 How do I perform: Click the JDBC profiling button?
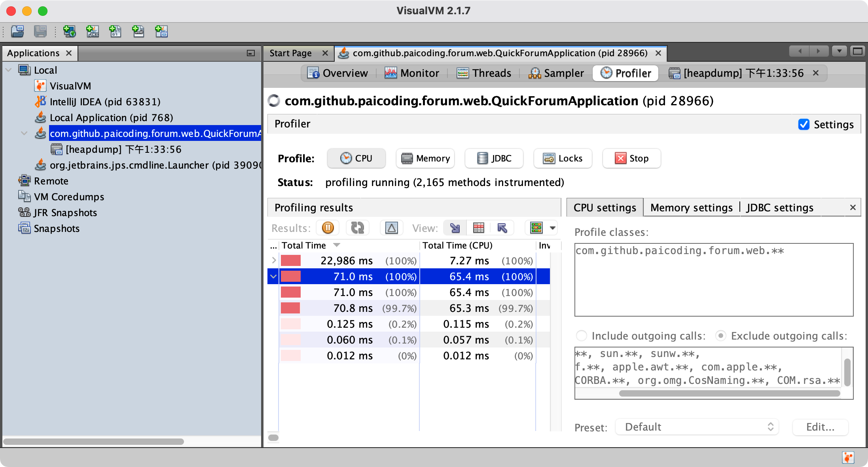tap(495, 159)
